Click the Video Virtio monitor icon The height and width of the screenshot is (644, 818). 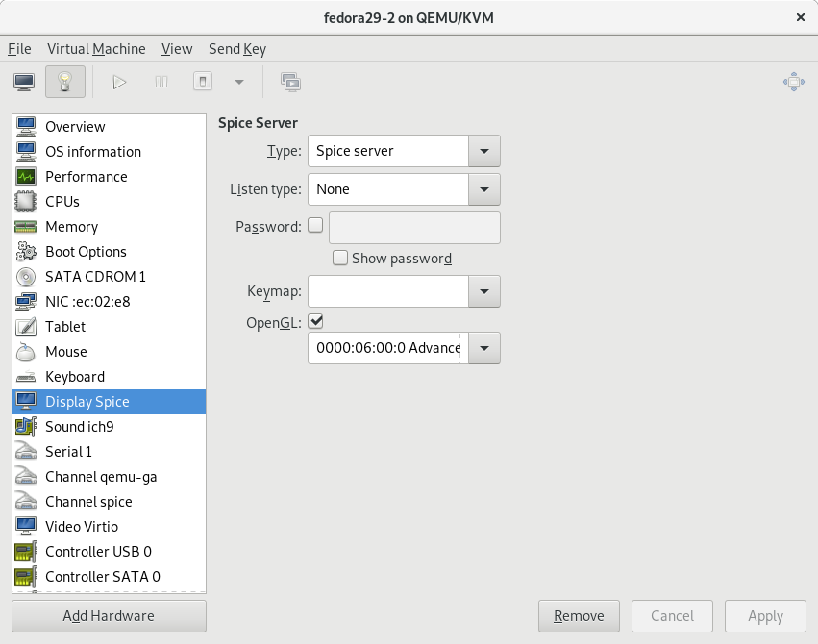26,527
